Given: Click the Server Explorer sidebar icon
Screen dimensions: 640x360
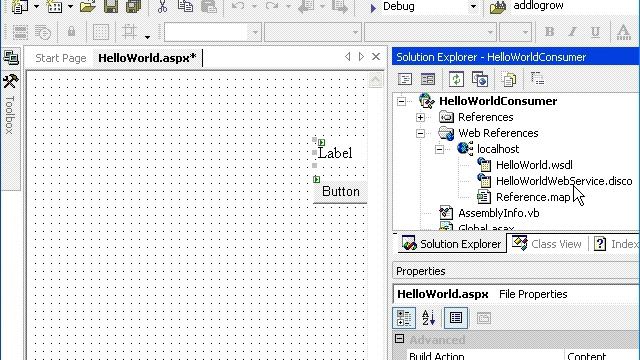Looking at the screenshot, I should (x=11, y=58).
